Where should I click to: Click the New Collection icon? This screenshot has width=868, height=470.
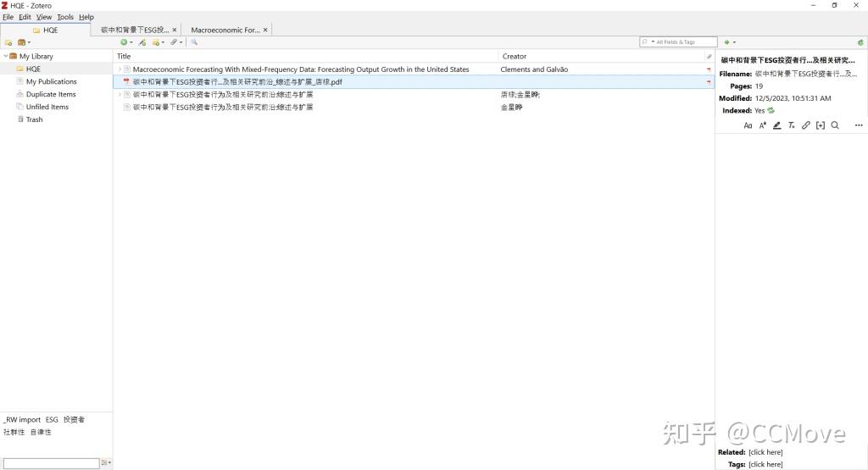click(x=8, y=42)
